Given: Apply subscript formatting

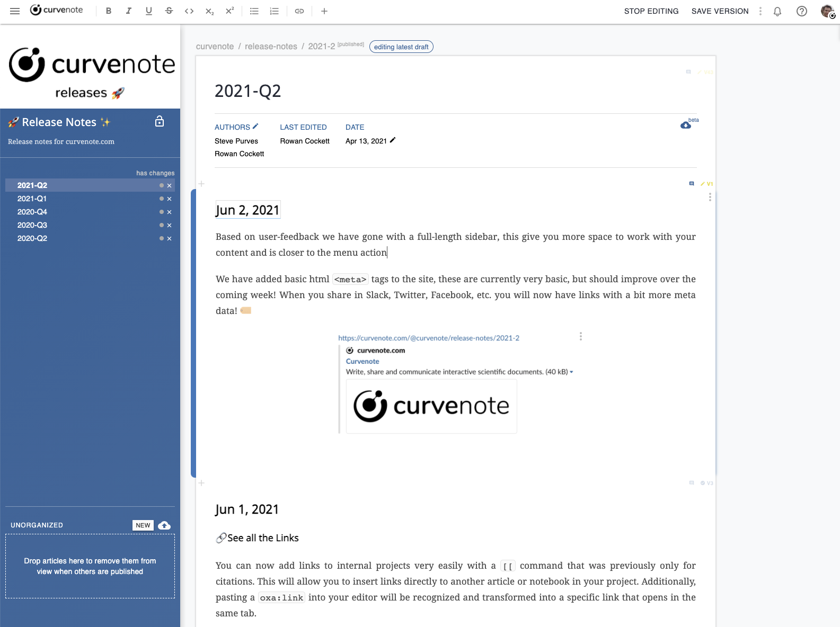Looking at the screenshot, I should [209, 11].
